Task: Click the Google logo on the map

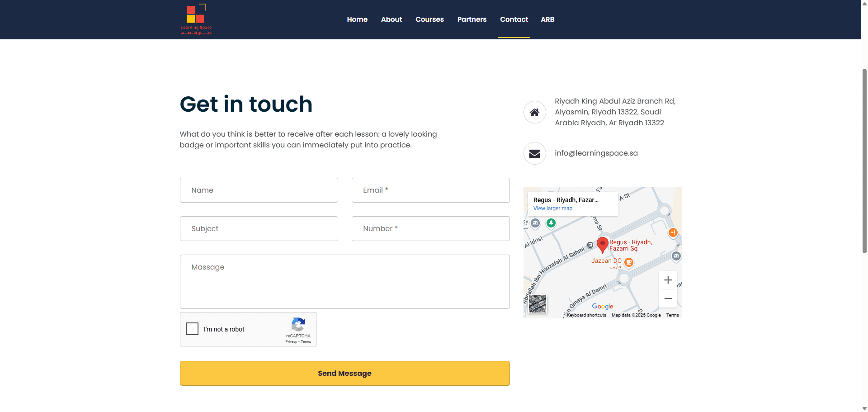Action: pyautogui.click(x=602, y=307)
